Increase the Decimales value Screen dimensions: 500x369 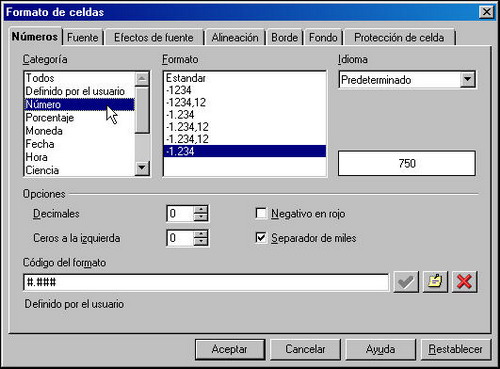coord(201,210)
